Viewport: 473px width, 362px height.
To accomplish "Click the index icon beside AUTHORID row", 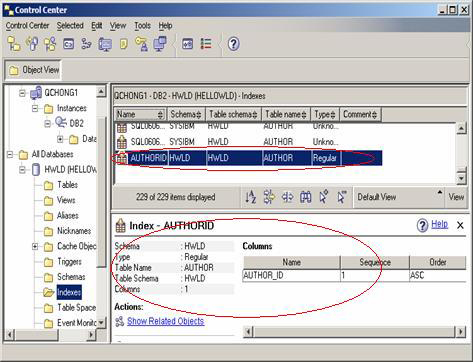I will click(x=122, y=158).
